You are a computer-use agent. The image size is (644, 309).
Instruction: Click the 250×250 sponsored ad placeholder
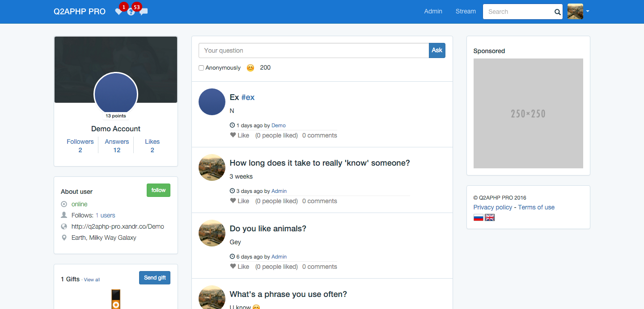tap(528, 113)
